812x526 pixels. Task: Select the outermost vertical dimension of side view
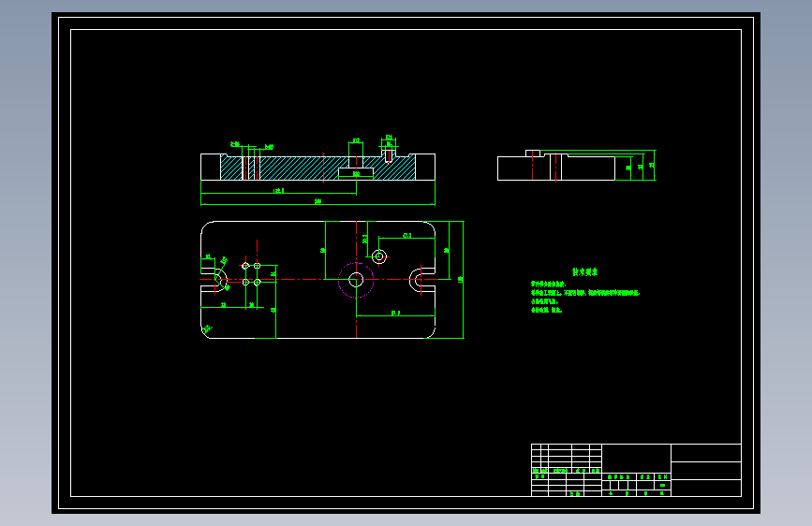tap(652, 165)
